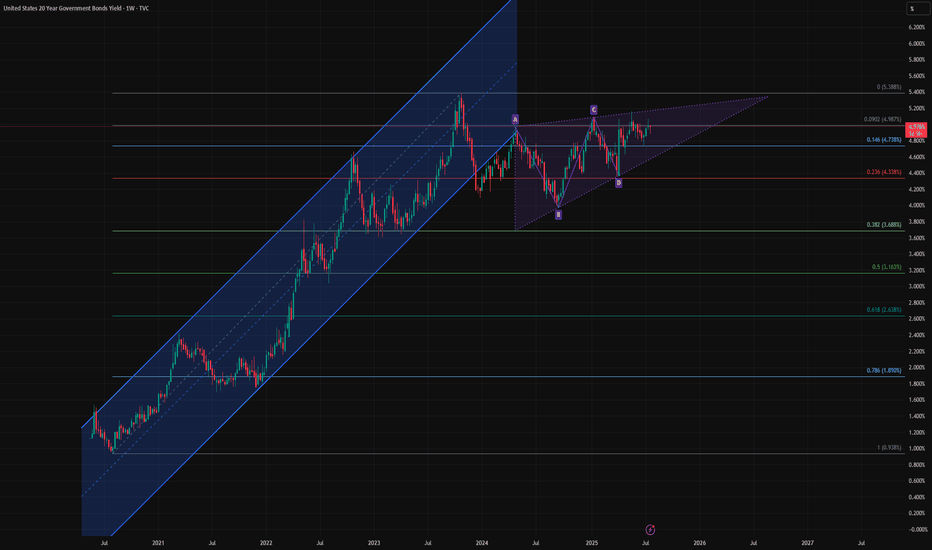
Task: Click the 2026 label on the time axis
Action: [x=700, y=543]
